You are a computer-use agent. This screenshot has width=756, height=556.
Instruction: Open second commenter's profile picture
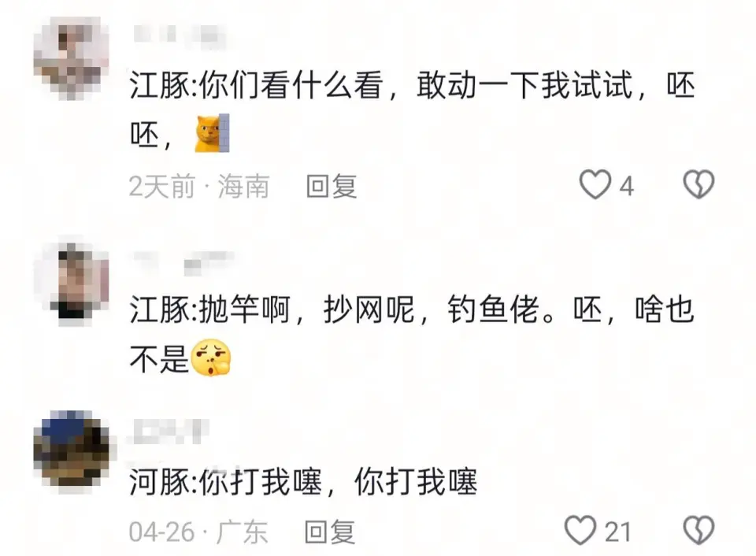pyautogui.click(x=72, y=282)
